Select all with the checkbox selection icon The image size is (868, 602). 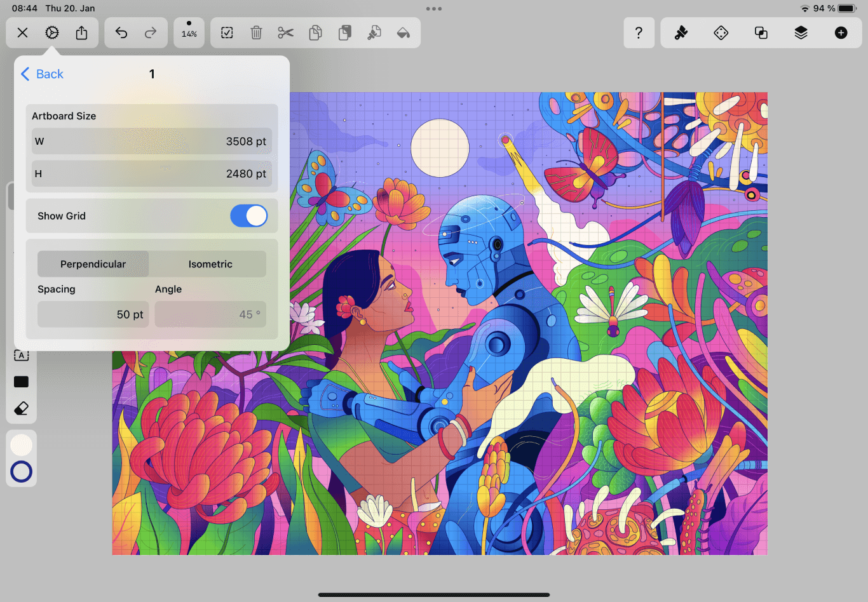click(x=227, y=33)
